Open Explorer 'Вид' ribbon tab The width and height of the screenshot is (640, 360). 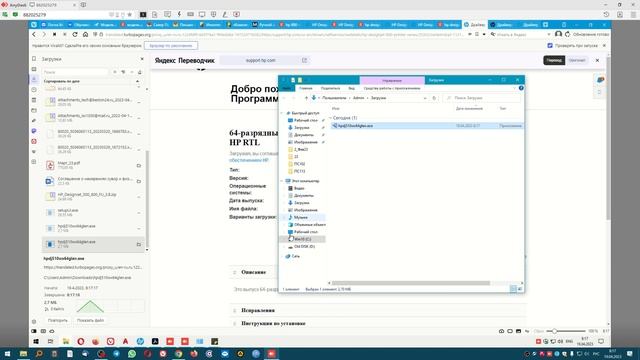coord(351,88)
